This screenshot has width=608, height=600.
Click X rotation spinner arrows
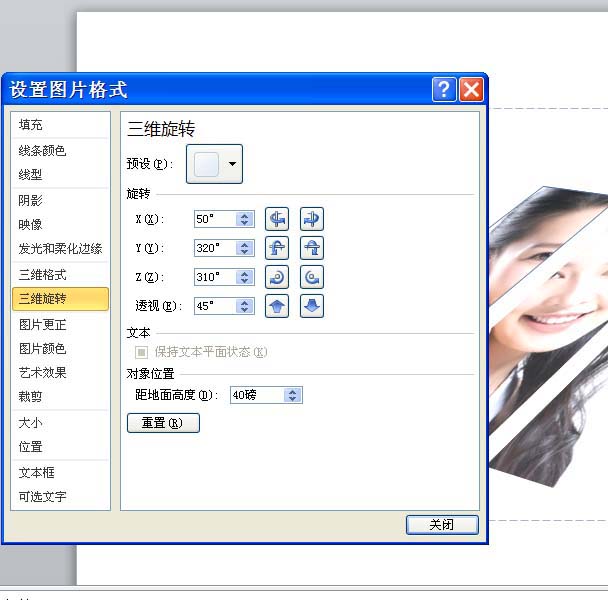click(244, 219)
